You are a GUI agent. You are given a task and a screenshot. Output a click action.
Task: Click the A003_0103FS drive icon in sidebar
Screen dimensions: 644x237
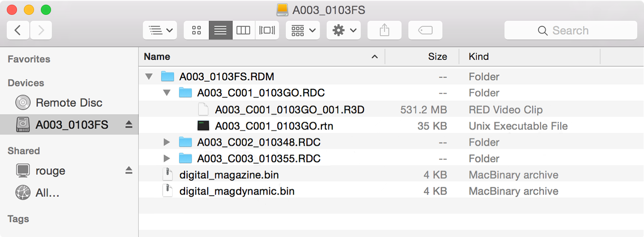23,125
